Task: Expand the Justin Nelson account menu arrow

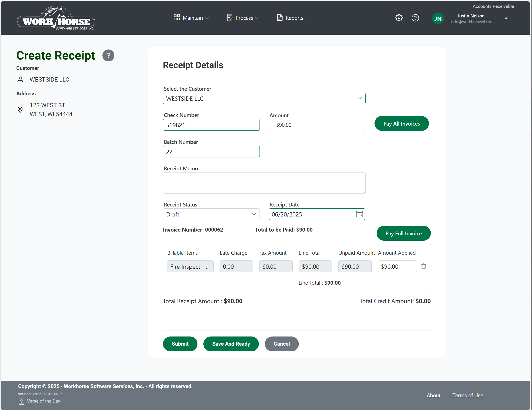Action: [x=506, y=18]
